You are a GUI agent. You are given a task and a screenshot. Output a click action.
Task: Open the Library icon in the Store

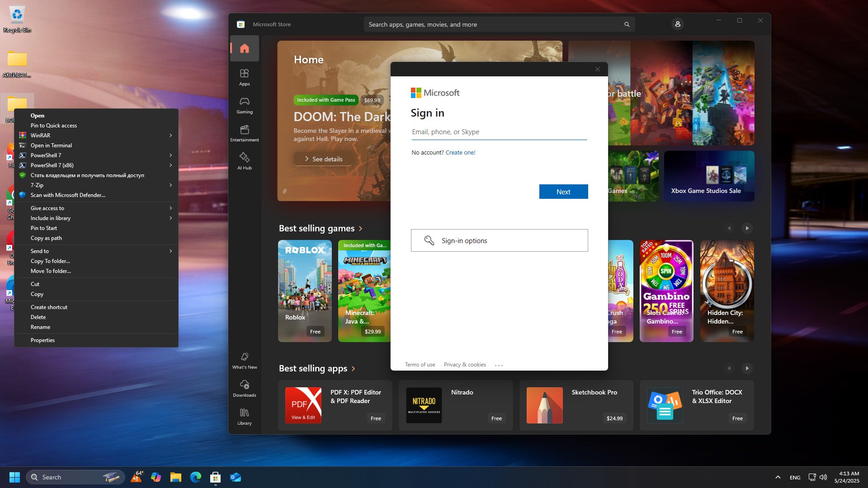pos(244,417)
